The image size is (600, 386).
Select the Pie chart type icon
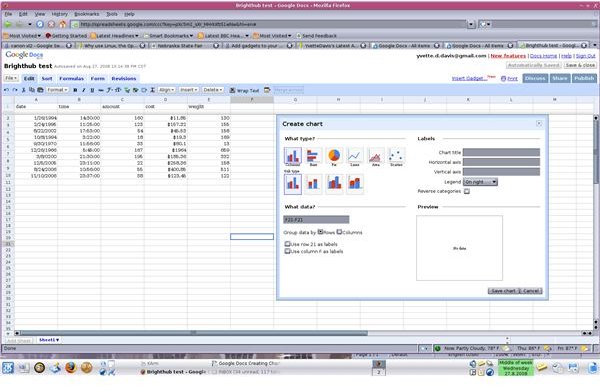(334, 156)
